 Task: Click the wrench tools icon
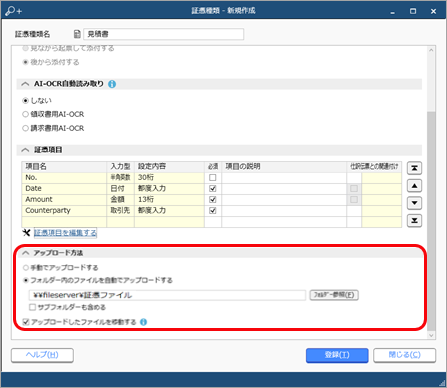click(x=26, y=232)
